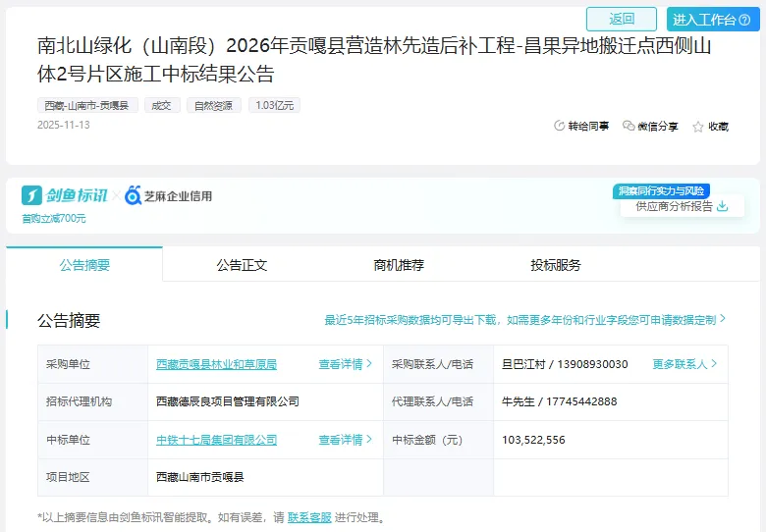Viewport: 766px width, 532px height.
Task: Click the 联系客服 link
Action: 308,517
